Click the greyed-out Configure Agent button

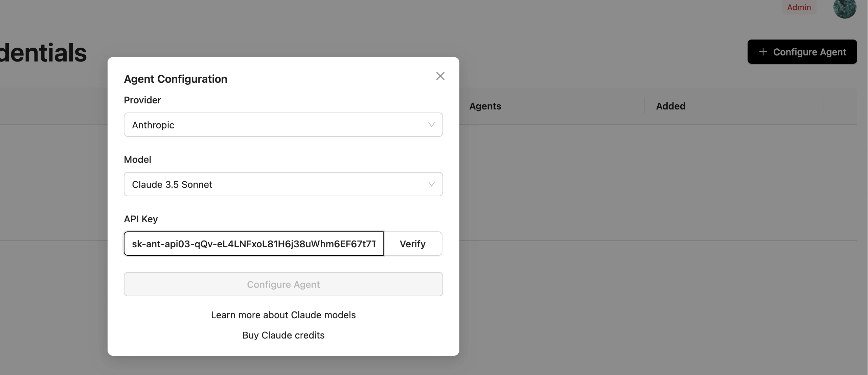[x=283, y=284]
